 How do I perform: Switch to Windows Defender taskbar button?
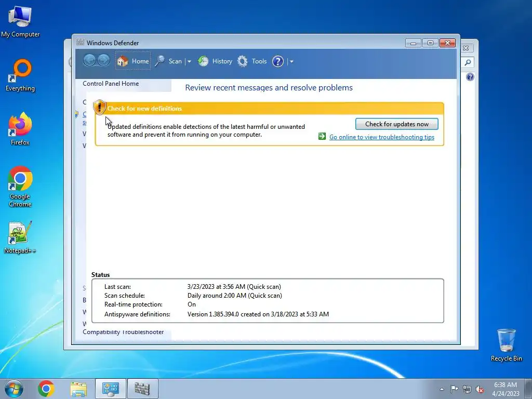142,389
